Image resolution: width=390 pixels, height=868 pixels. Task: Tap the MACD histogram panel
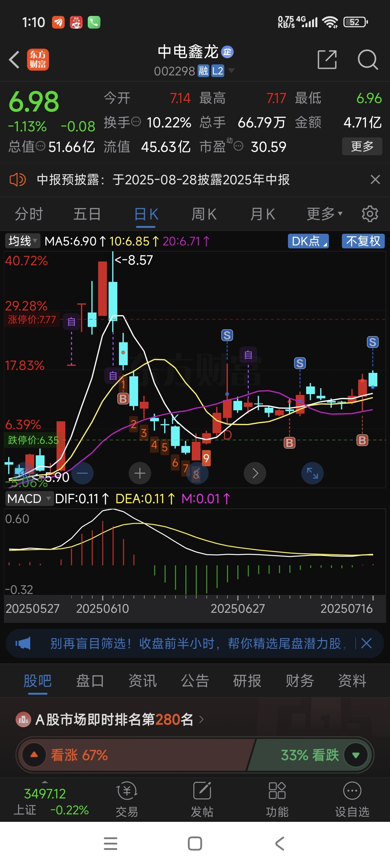tap(195, 553)
